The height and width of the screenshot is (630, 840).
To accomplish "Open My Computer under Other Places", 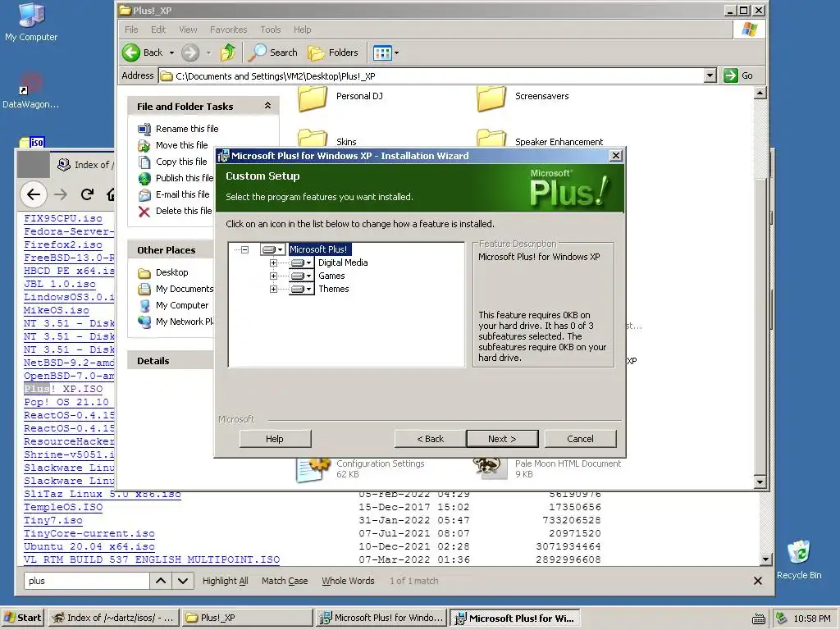I will (x=182, y=305).
